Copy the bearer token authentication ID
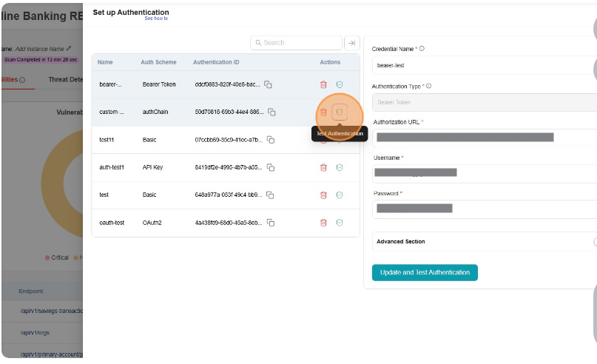 pyautogui.click(x=269, y=85)
